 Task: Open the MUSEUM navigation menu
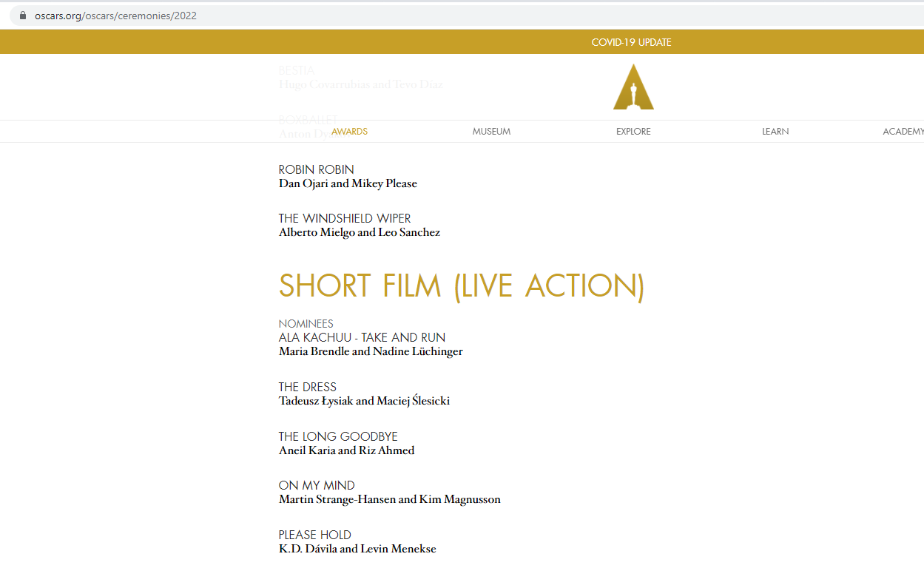tap(491, 132)
